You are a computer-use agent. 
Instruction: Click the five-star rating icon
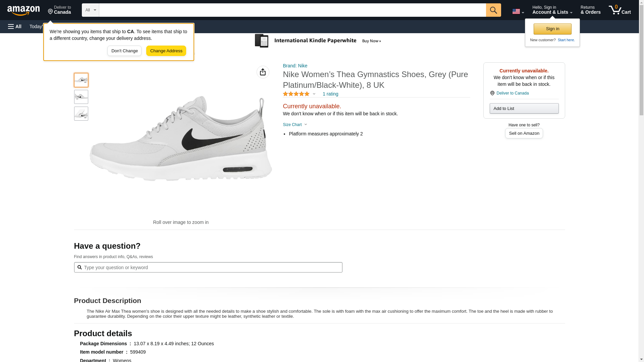click(296, 94)
